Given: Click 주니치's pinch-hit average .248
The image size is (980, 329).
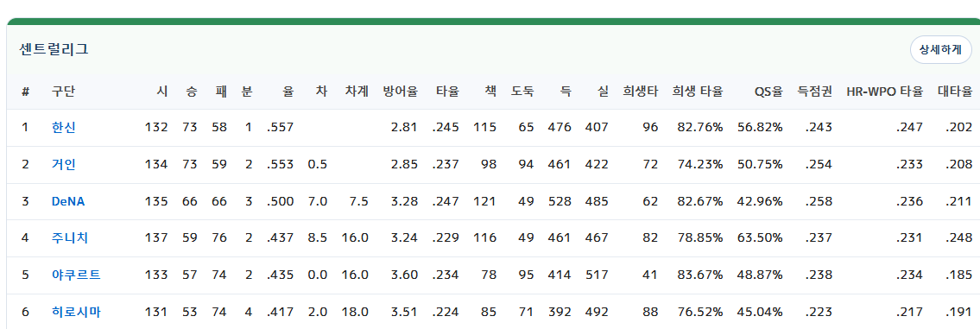Looking at the screenshot, I should point(958,237).
